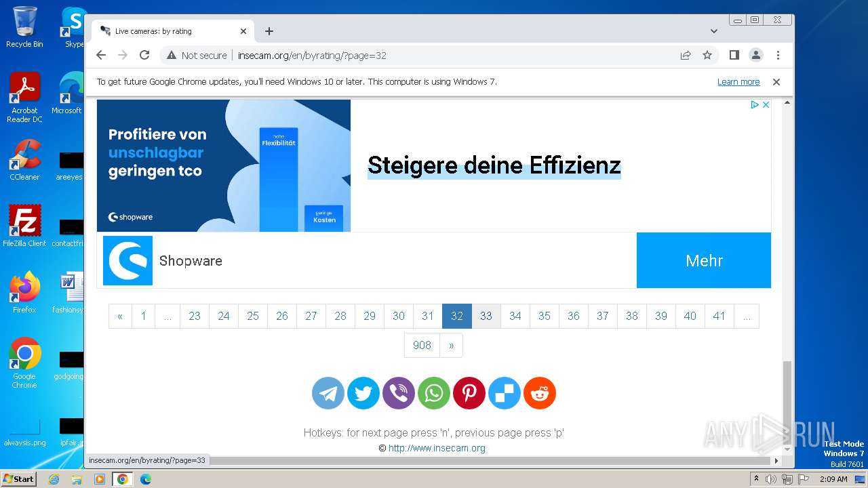Open Acrobat Reader DC desktop icon
The image size is (868, 488).
24,98
